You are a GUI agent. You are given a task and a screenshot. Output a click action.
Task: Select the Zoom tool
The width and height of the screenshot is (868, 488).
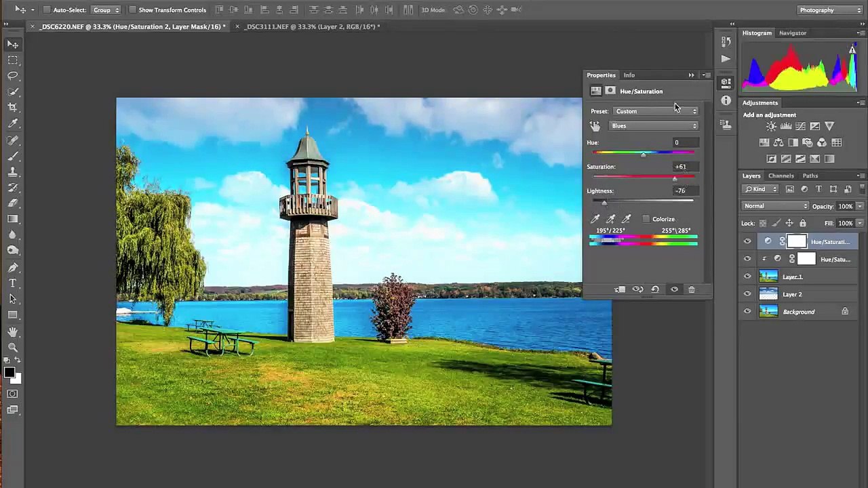click(x=13, y=347)
